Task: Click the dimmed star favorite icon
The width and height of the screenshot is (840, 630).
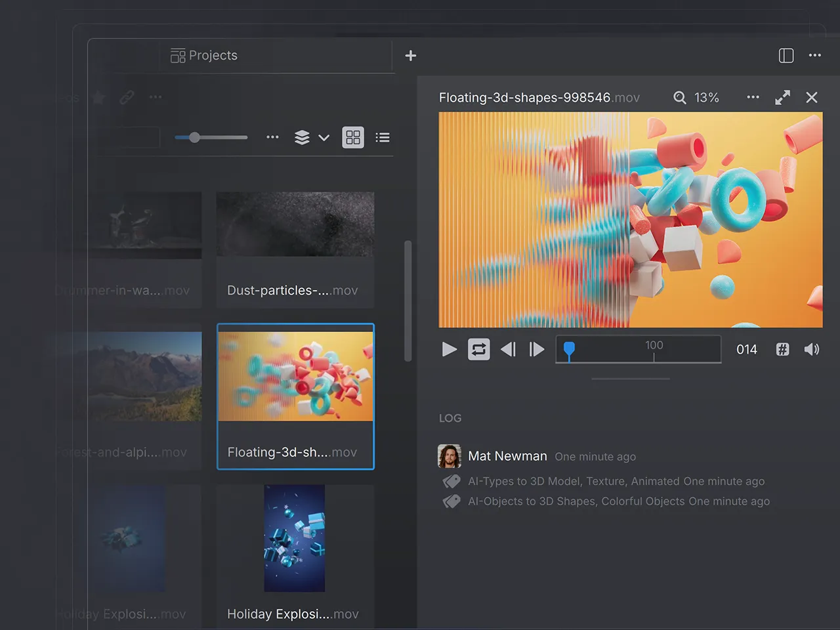Action: (98, 98)
